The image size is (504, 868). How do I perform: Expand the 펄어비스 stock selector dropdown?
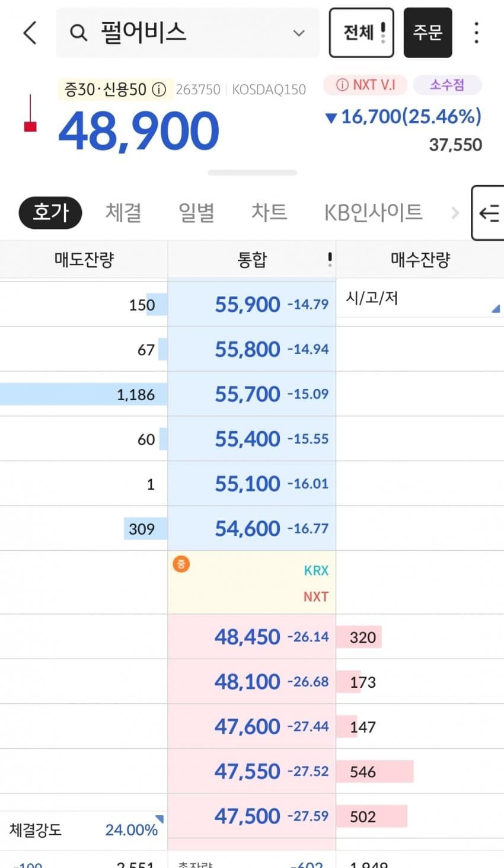coord(299,33)
